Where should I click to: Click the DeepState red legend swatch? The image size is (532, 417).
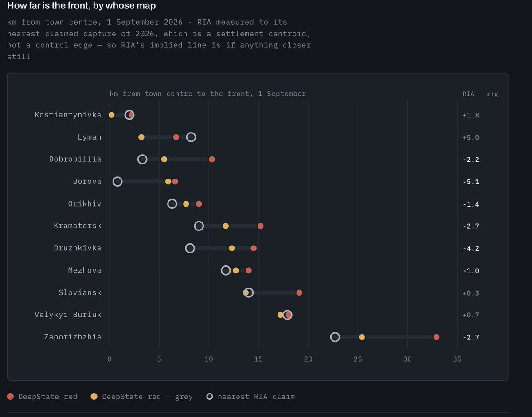click(11, 397)
